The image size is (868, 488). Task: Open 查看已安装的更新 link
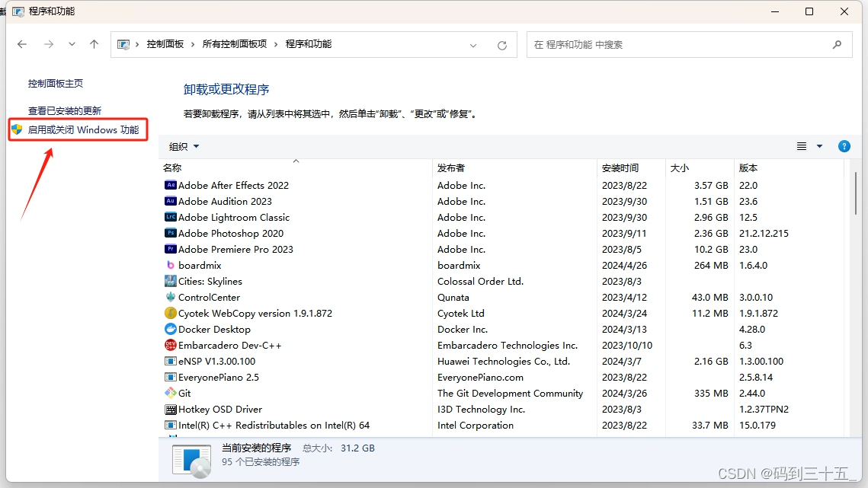pyautogui.click(x=65, y=110)
